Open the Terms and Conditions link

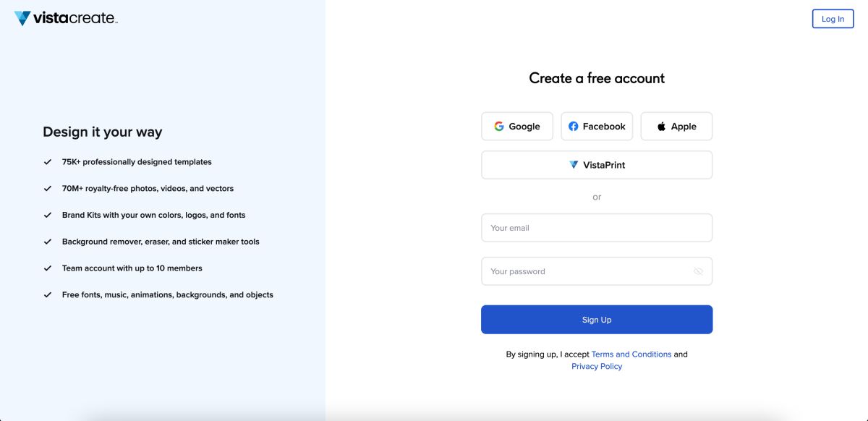(x=631, y=354)
